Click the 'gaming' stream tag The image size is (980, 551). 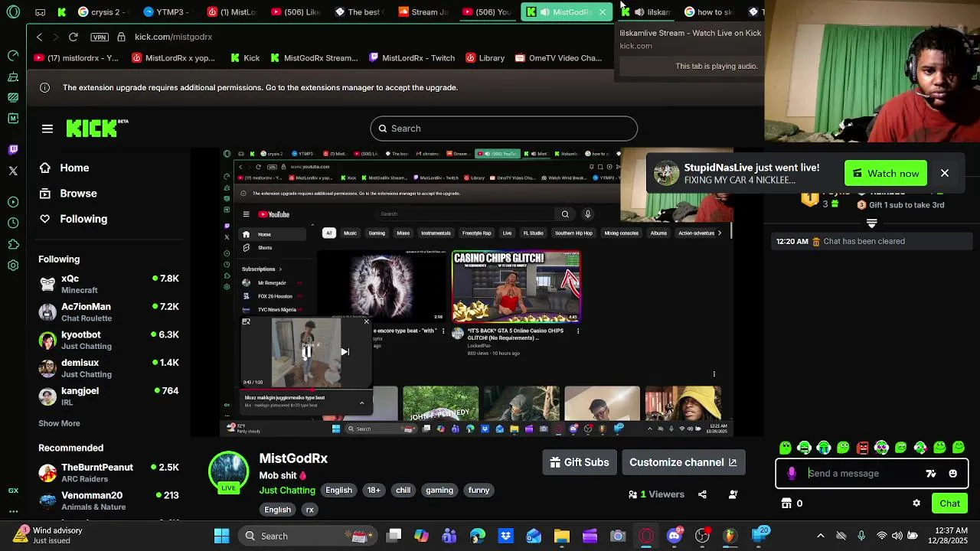coord(439,491)
